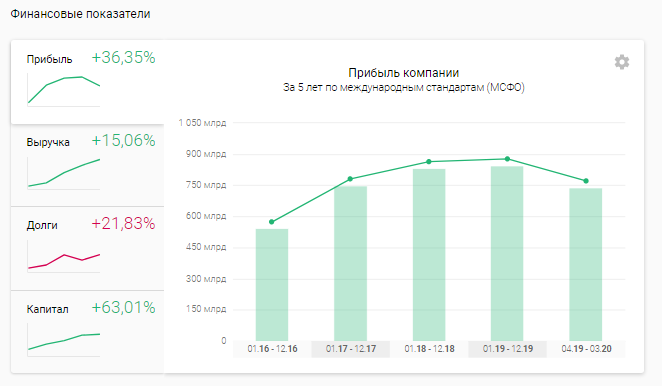
Task: Select the 04.19 - 03.20 bar
Action: pyautogui.click(x=586, y=264)
